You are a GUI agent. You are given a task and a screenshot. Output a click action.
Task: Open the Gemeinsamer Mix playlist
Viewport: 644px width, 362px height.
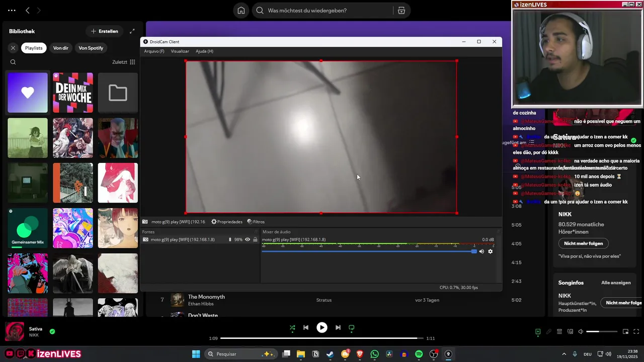pos(28,228)
